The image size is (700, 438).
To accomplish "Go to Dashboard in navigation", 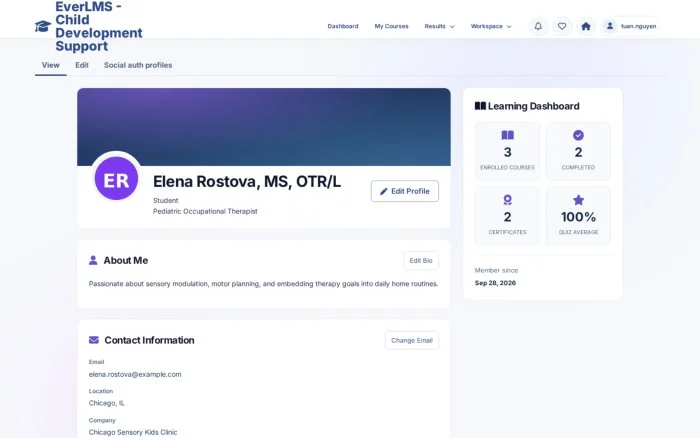I will point(343,26).
